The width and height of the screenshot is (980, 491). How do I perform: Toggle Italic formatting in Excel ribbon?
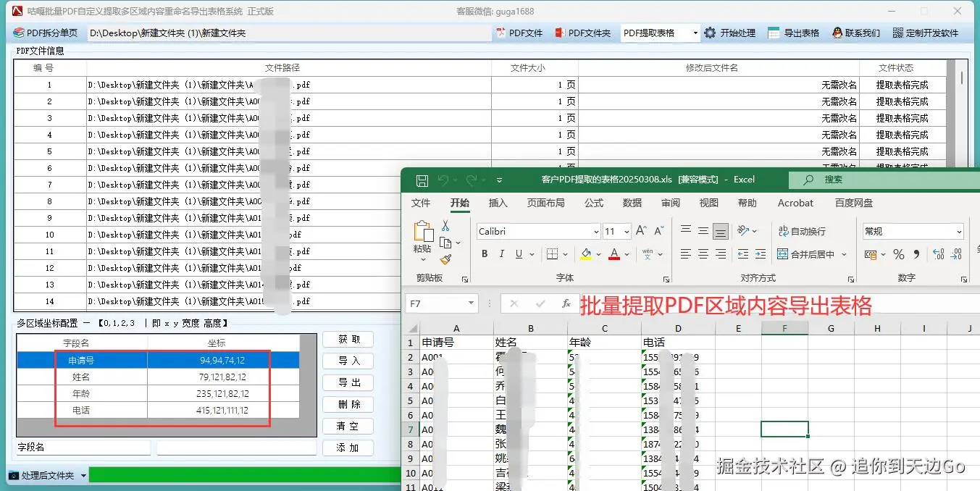(501, 254)
